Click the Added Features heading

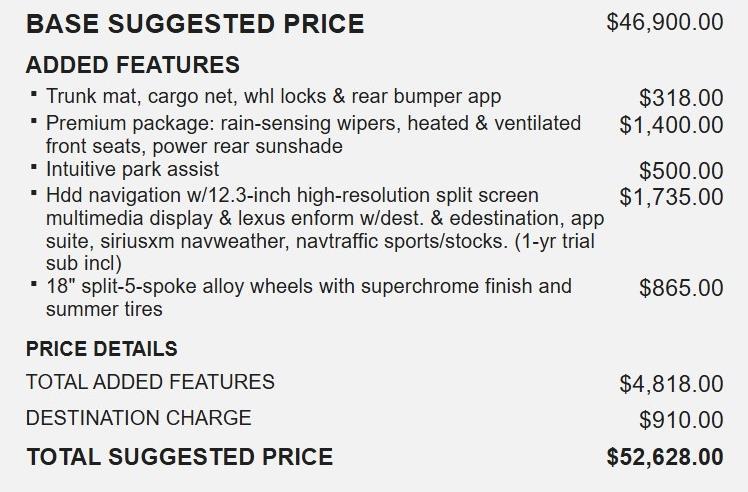pyautogui.click(x=132, y=65)
